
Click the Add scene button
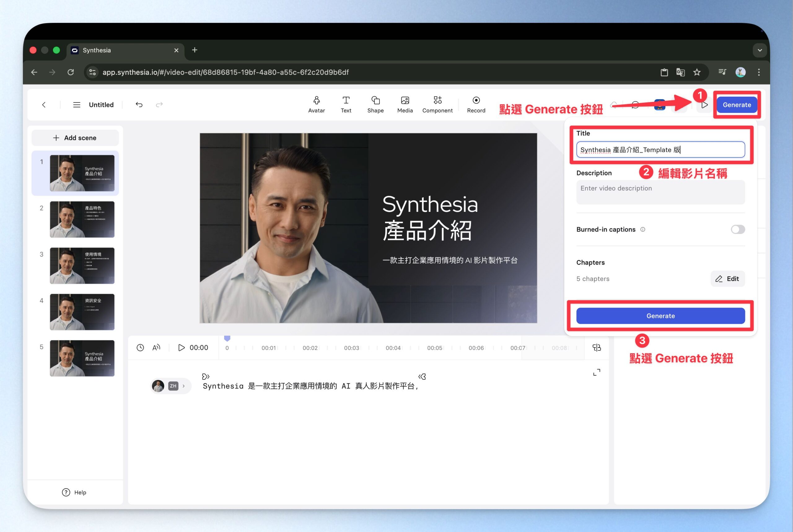tap(75, 138)
